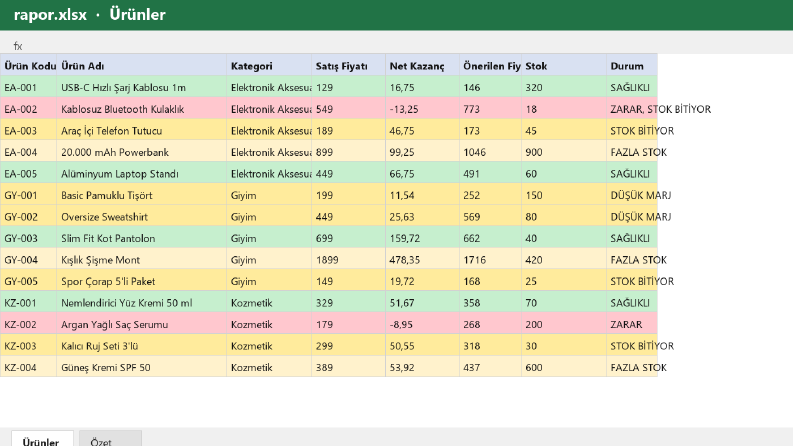The height and width of the screenshot is (446, 793).
Task: Click the GY-005 code cell
Action: [28, 281]
